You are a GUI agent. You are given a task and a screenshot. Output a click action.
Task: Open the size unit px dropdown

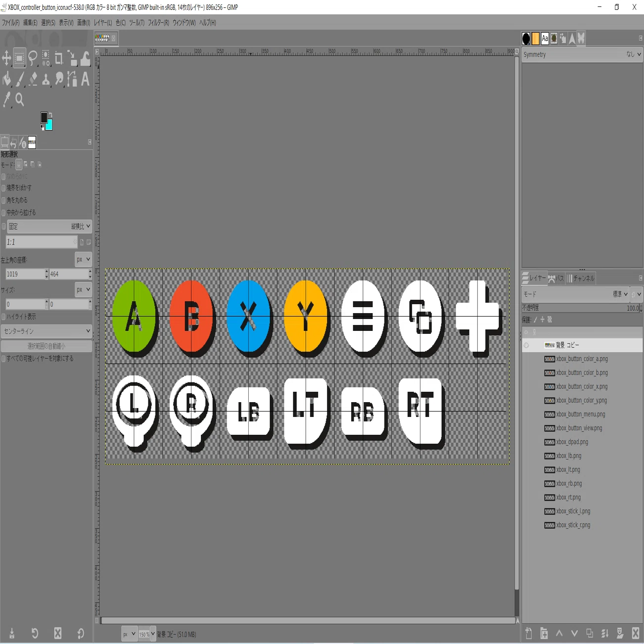pyautogui.click(x=83, y=289)
